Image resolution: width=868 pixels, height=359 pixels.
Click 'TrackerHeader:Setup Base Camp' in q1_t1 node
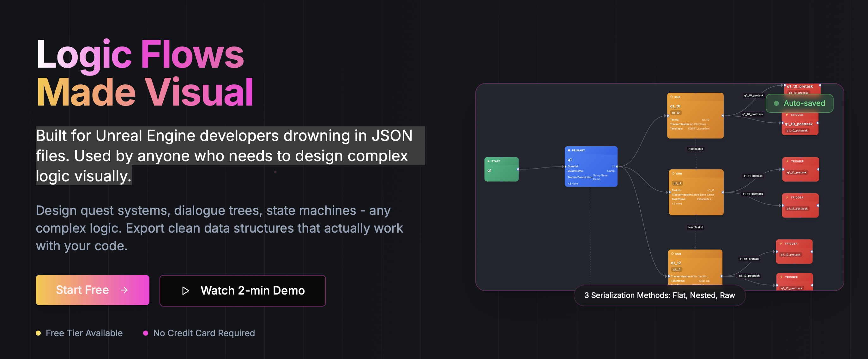[693, 194]
